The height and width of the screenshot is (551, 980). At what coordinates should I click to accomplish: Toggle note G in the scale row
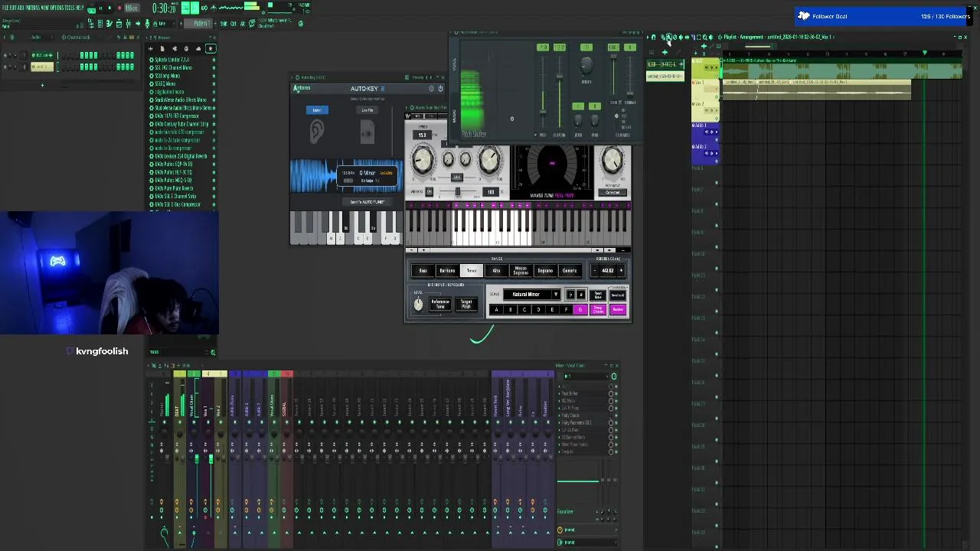[580, 310]
